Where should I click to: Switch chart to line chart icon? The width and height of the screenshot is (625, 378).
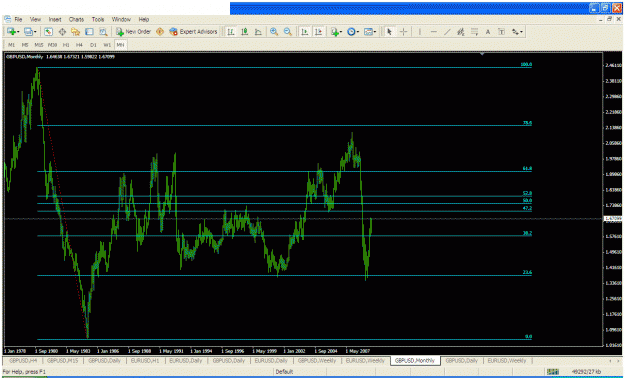(x=258, y=32)
